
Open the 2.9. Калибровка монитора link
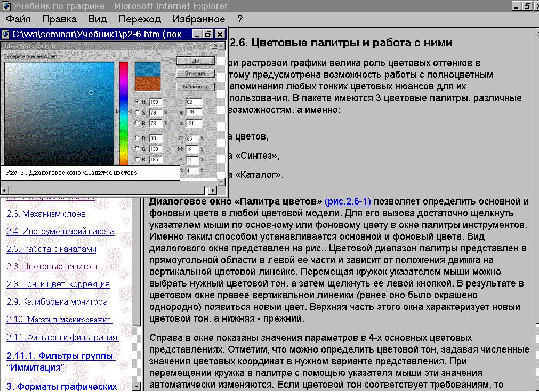[x=57, y=301]
